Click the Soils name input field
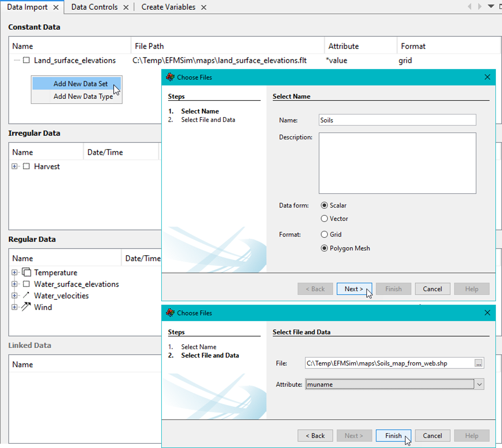 pyautogui.click(x=397, y=120)
